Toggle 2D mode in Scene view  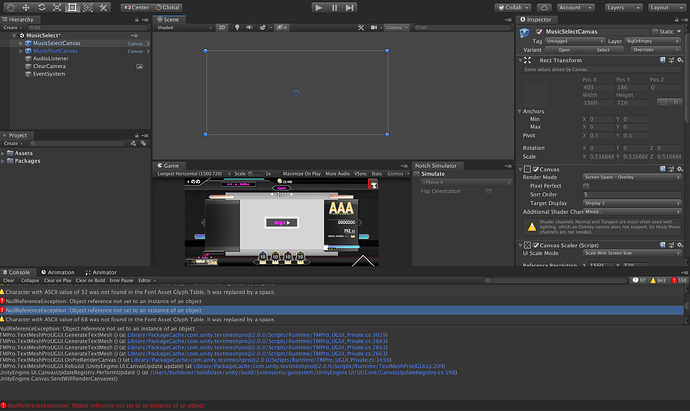point(222,28)
